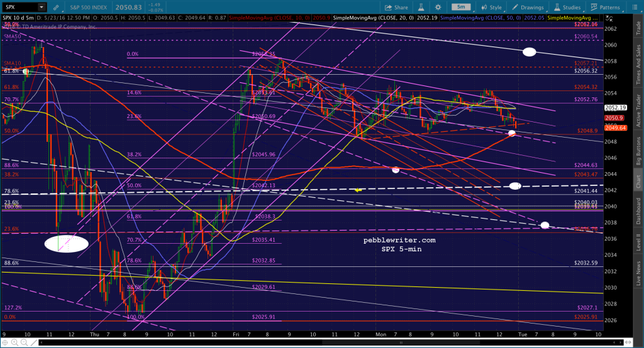The image size is (644, 348).
Task: Click the zoom out magnifier icon
Action: tap(25, 342)
